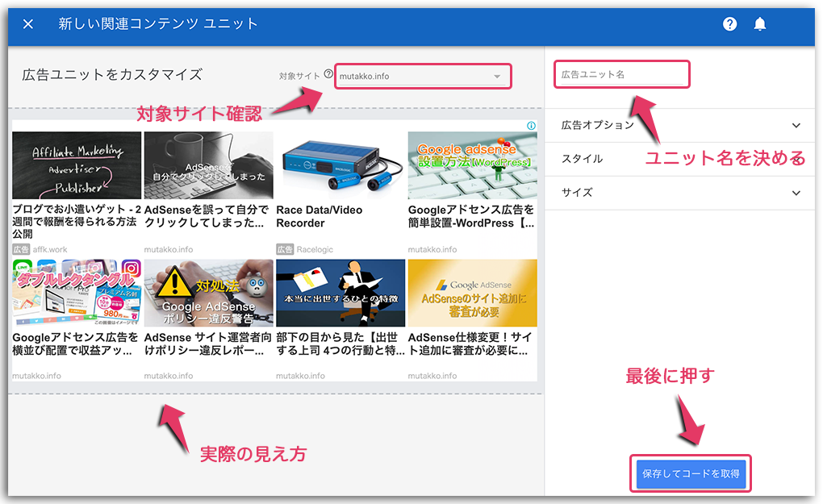Screen dimensions: 823x504
Task: Click the 広告 label on the affk.work ad
Action: coord(23,249)
